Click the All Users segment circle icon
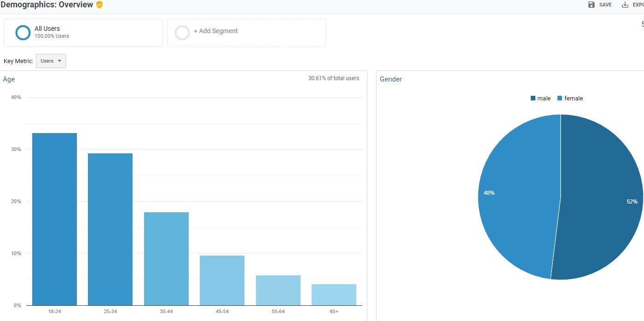Viewport: 644px width, 321px height. coord(23,33)
